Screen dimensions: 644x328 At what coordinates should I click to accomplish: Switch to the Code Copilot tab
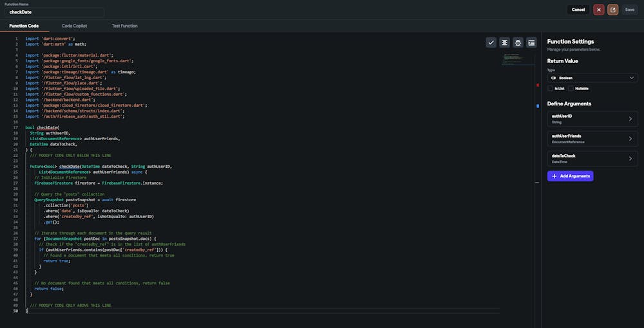pyautogui.click(x=74, y=26)
